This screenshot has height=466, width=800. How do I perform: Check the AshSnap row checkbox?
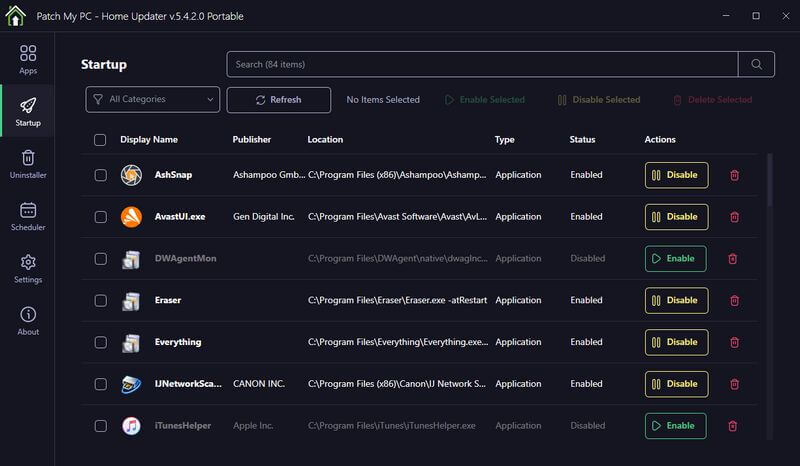(100, 175)
